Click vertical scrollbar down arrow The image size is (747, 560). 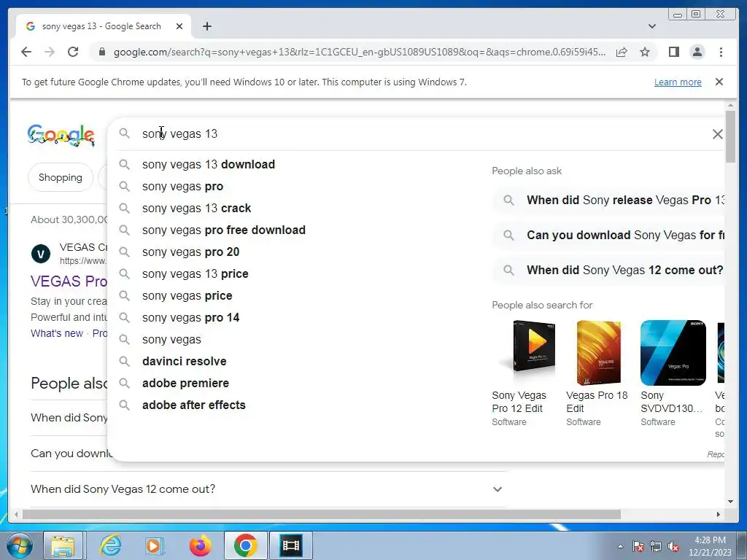point(730,502)
